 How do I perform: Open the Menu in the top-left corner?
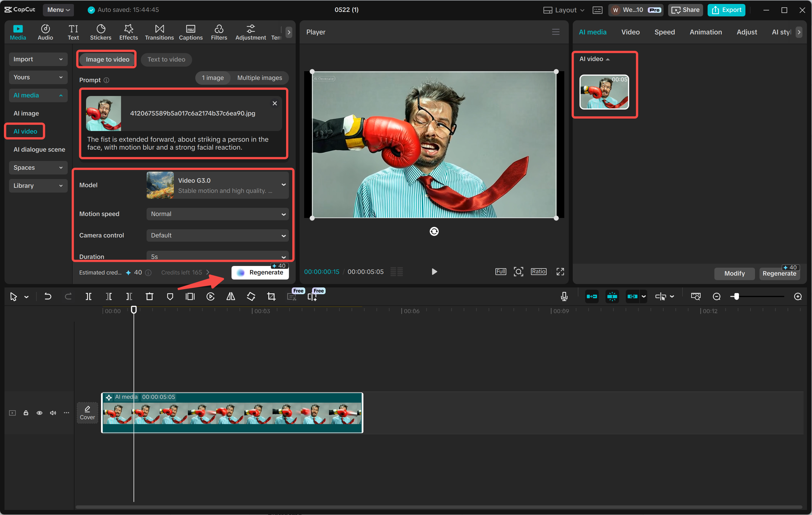58,10
